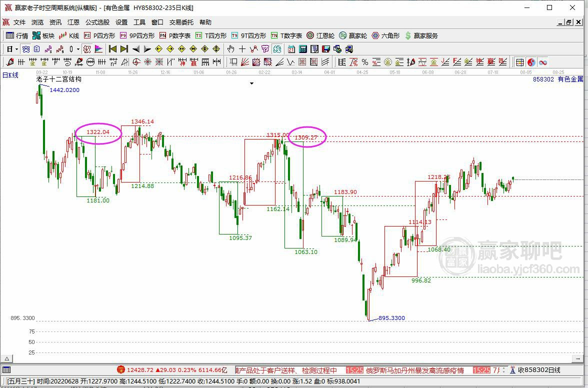Click the 日K线 label

point(10,75)
